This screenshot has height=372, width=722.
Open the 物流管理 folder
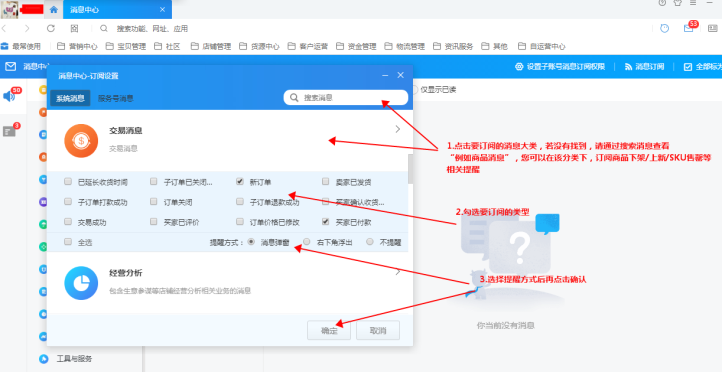405,46
